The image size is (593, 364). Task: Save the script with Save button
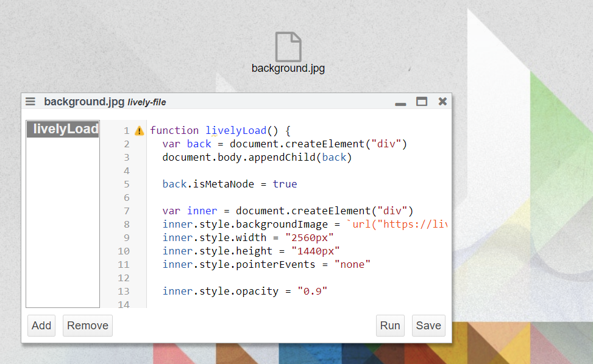[x=428, y=326]
